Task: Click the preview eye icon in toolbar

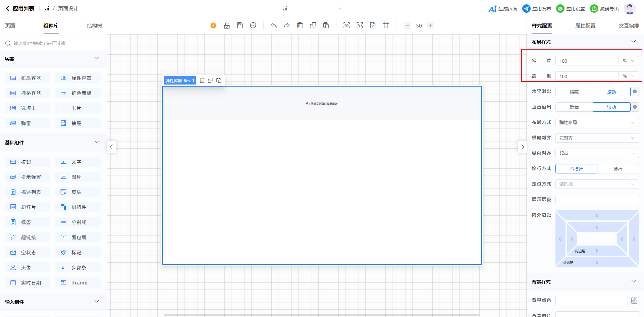Action: pyautogui.click(x=346, y=25)
